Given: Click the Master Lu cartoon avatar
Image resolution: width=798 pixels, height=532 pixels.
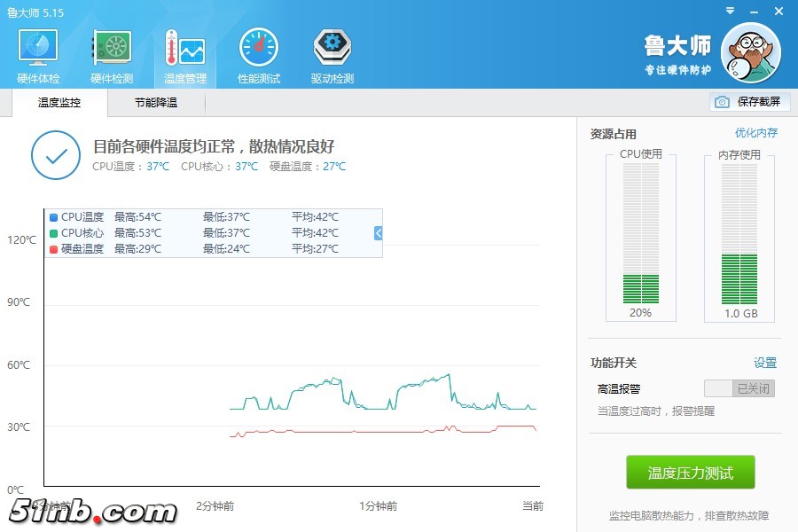Looking at the screenshot, I should click(751, 53).
